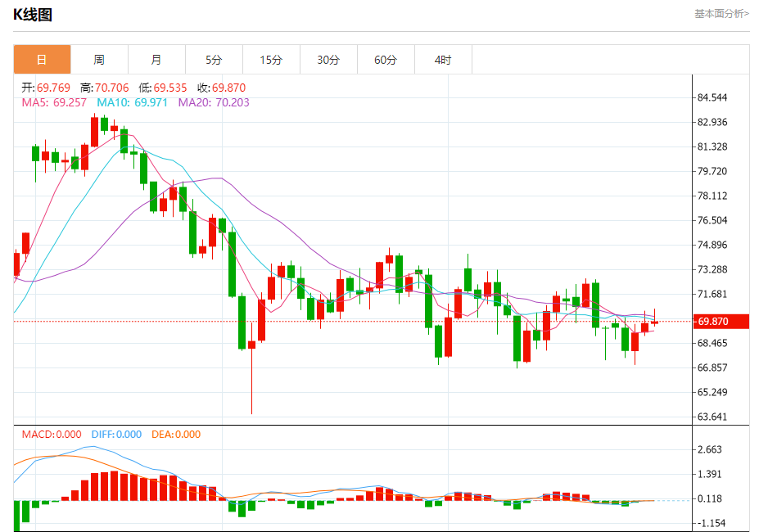Click the 68.465 price axis label

pyautogui.click(x=712, y=343)
